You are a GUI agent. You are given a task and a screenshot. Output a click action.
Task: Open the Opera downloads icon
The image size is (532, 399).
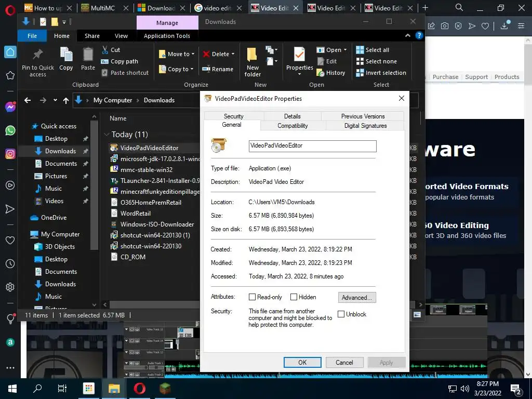pyautogui.click(x=505, y=25)
